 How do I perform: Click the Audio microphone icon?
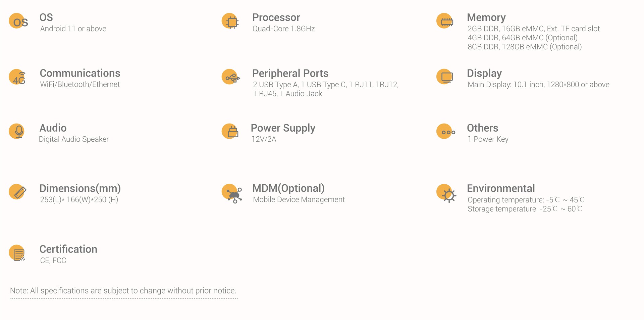click(x=17, y=131)
